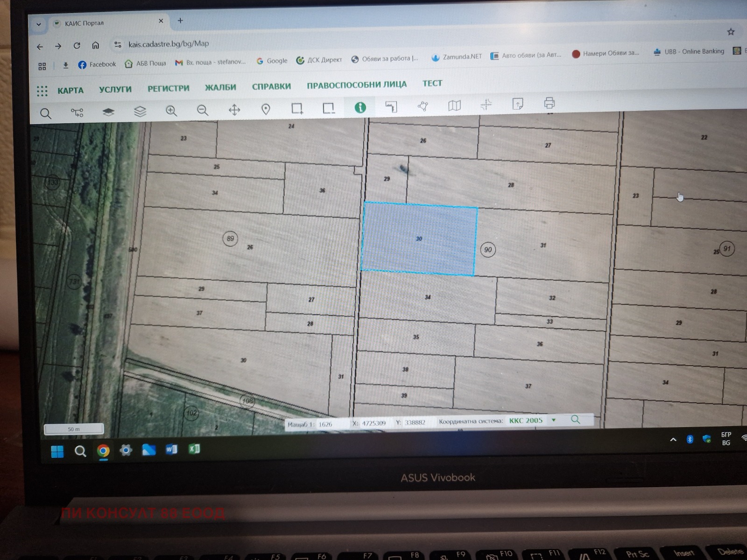This screenshot has height=560, width=747.
Task: Click the location pin marker tool
Action: [x=266, y=109]
